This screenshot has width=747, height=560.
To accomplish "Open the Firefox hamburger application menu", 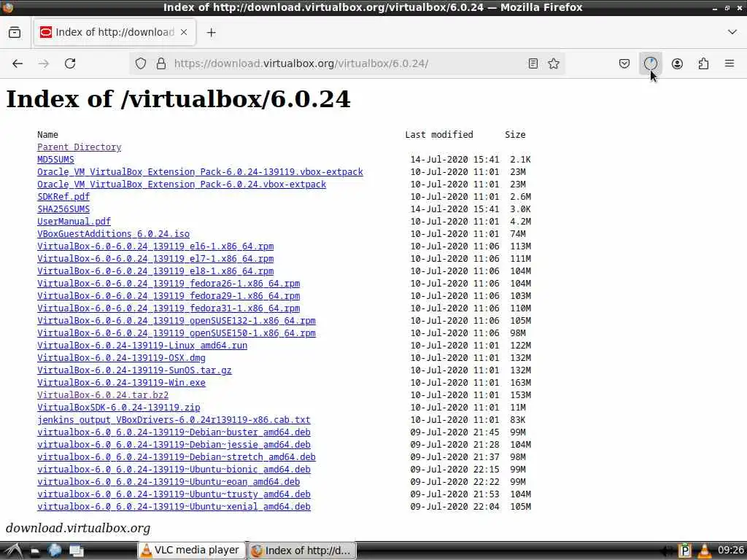I will (x=729, y=63).
